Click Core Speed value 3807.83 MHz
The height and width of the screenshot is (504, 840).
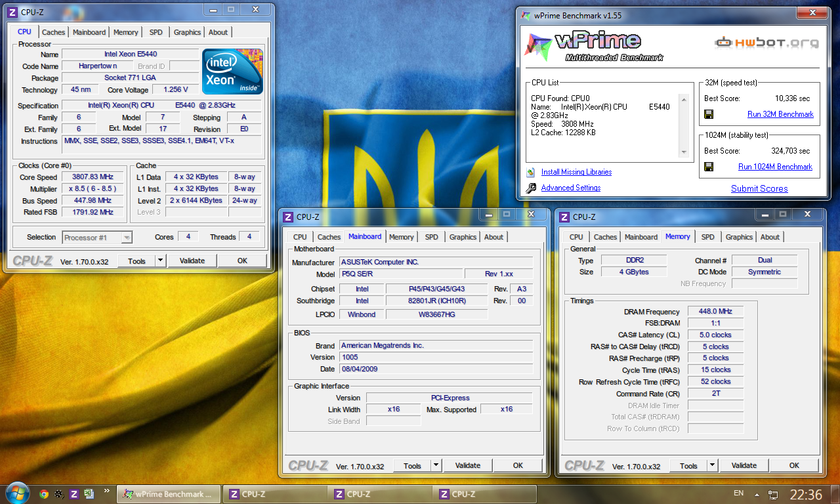tap(93, 177)
